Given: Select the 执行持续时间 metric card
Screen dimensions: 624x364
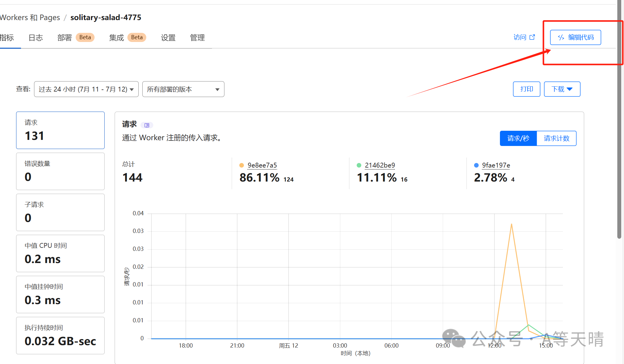Looking at the screenshot, I should point(60,335).
